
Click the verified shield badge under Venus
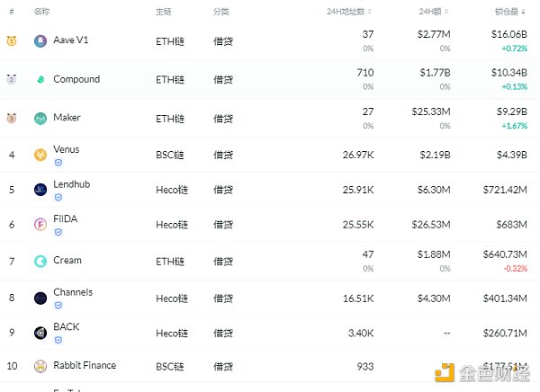(58, 163)
